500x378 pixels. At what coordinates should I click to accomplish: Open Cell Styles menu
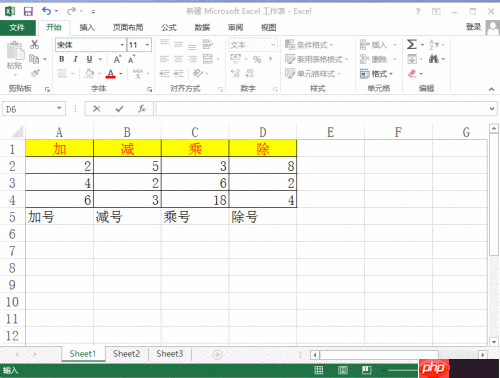coord(313,73)
